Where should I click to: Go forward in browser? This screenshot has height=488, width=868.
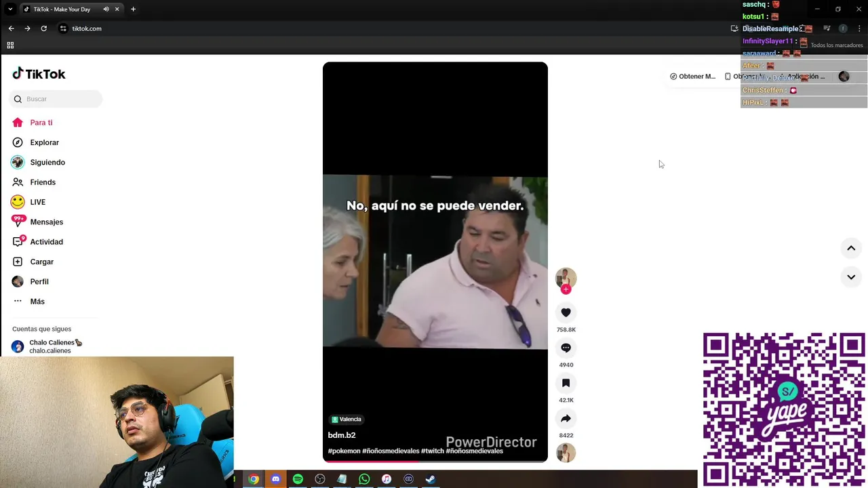coord(27,28)
